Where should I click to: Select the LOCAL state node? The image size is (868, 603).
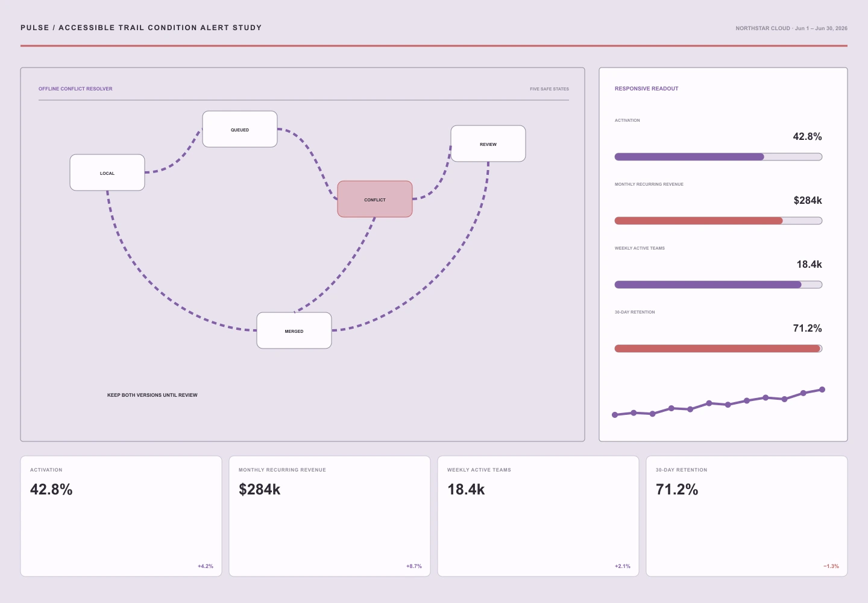[107, 172]
